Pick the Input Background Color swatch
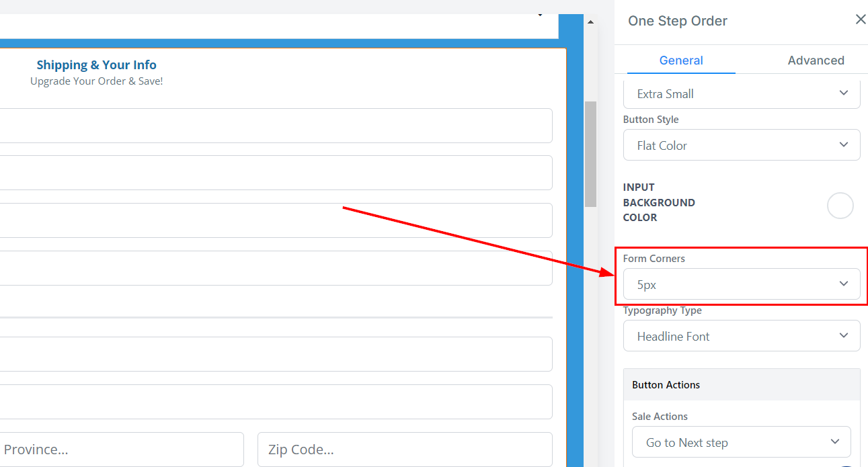Screen dimensions: 868x467 [840, 206]
